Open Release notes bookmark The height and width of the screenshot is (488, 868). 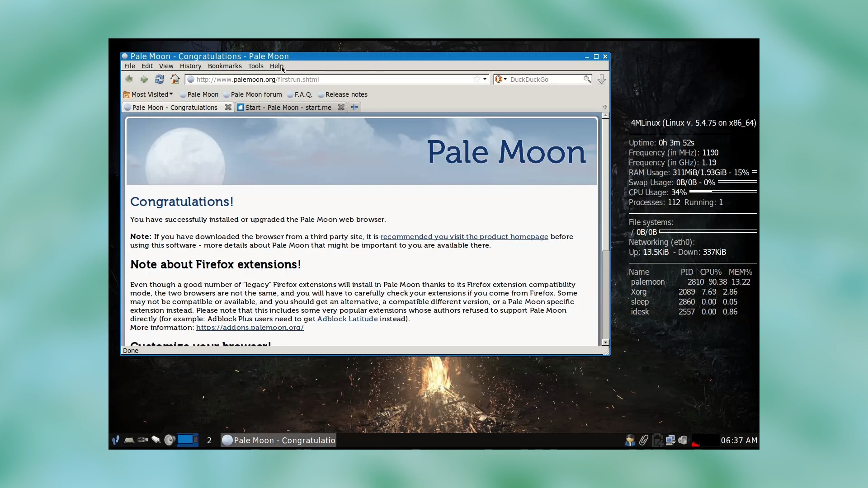[x=343, y=94]
